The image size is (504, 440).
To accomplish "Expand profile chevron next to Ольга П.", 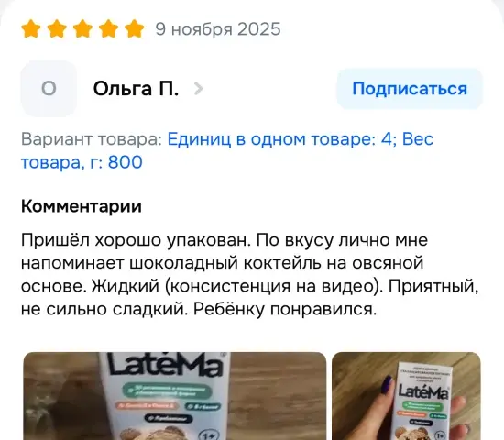I will pyautogui.click(x=198, y=89).
